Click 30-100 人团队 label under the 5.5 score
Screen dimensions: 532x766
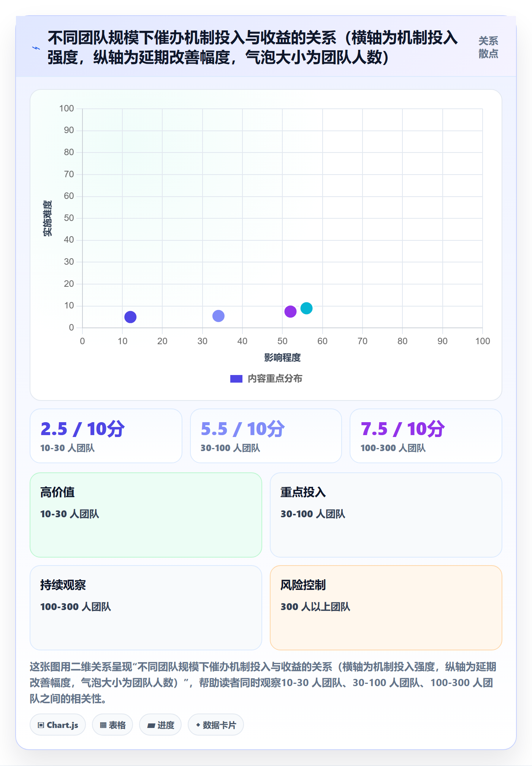click(x=230, y=448)
